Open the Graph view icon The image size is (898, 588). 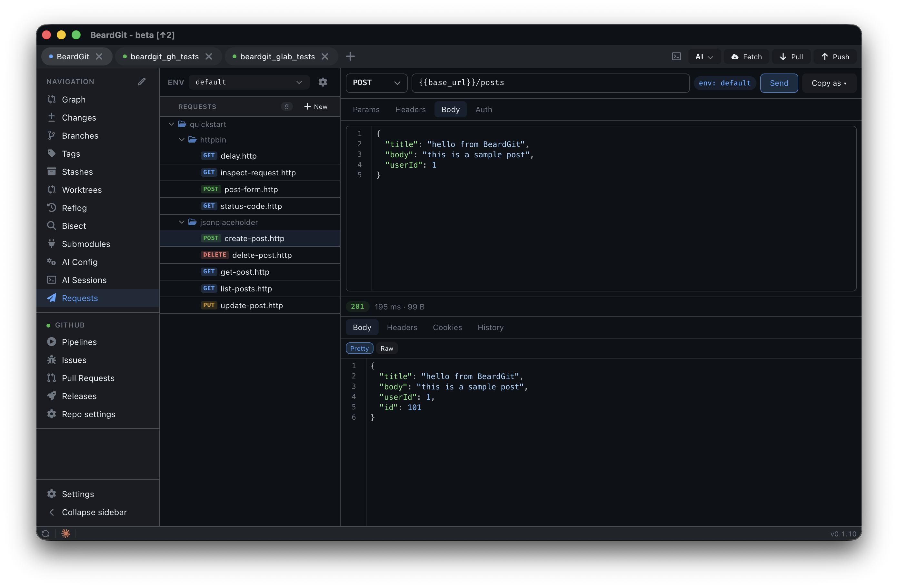tap(52, 100)
